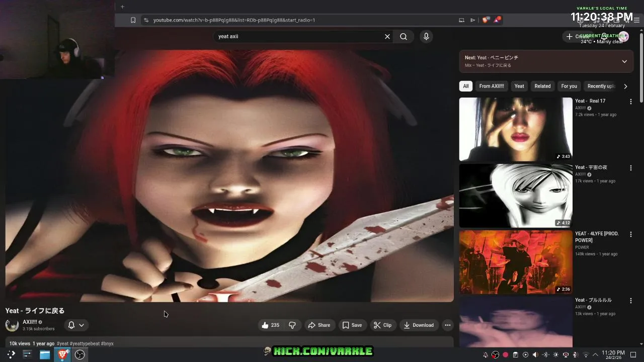Image resolution: width=644 pixels, height=362 pixels.
Task: Open YouTube Create button
Action: coord(577,36)
